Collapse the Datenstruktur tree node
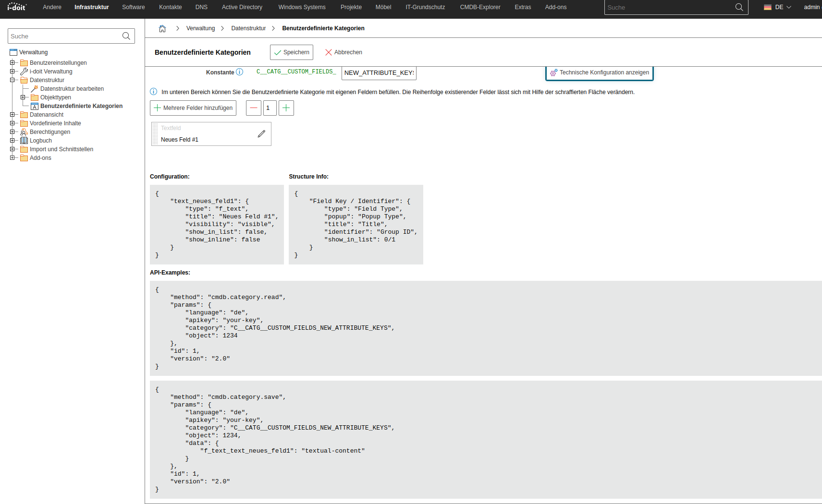The image size is (822, 504). [12, 80]
